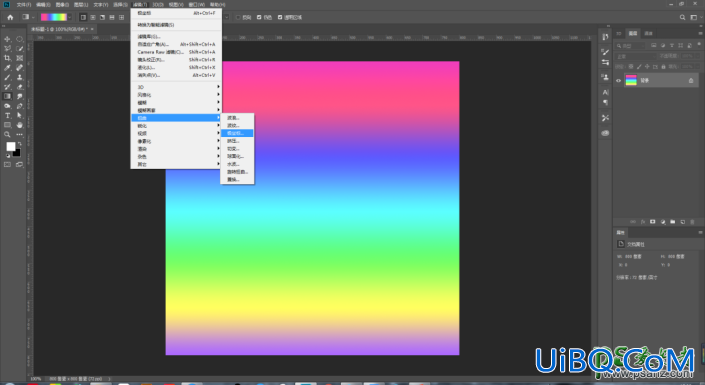Toggle layer filtering switch in Layers panel
Image resolution: width=705 pixels, height=385 pixels.
699,45
